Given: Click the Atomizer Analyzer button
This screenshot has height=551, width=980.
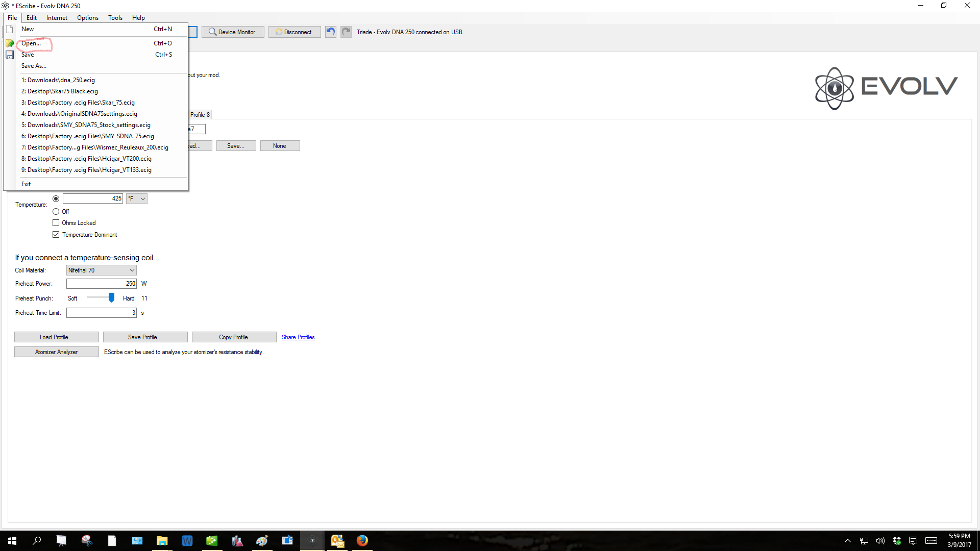Looking at the screenshot, I should (x=56, y=352).
